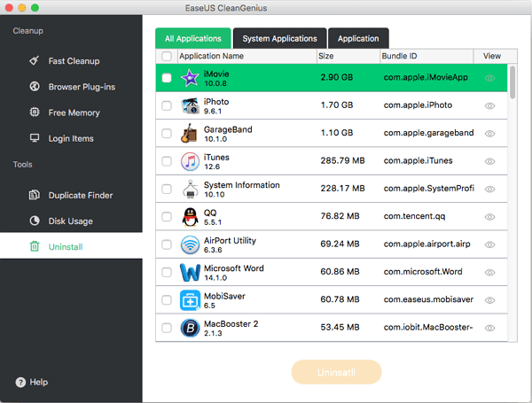Click the iMovie star app icon

coord(190,78)
